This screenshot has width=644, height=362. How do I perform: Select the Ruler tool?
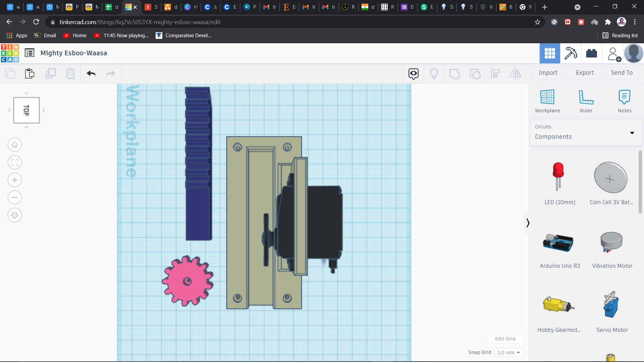pyautogui.click(x=586, y=101)
